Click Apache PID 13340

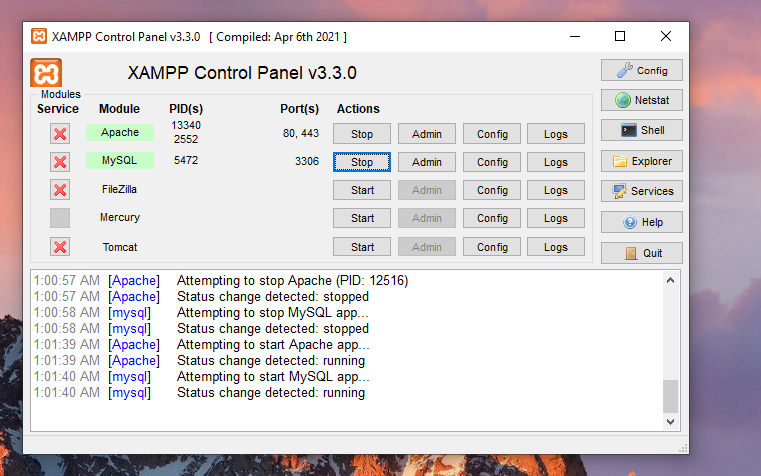(x=186, y=125)
